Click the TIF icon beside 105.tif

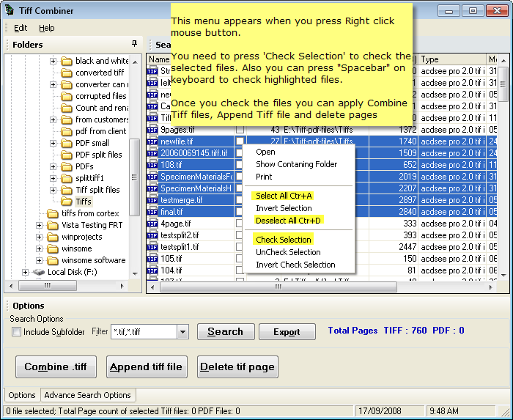pos(152,259)
